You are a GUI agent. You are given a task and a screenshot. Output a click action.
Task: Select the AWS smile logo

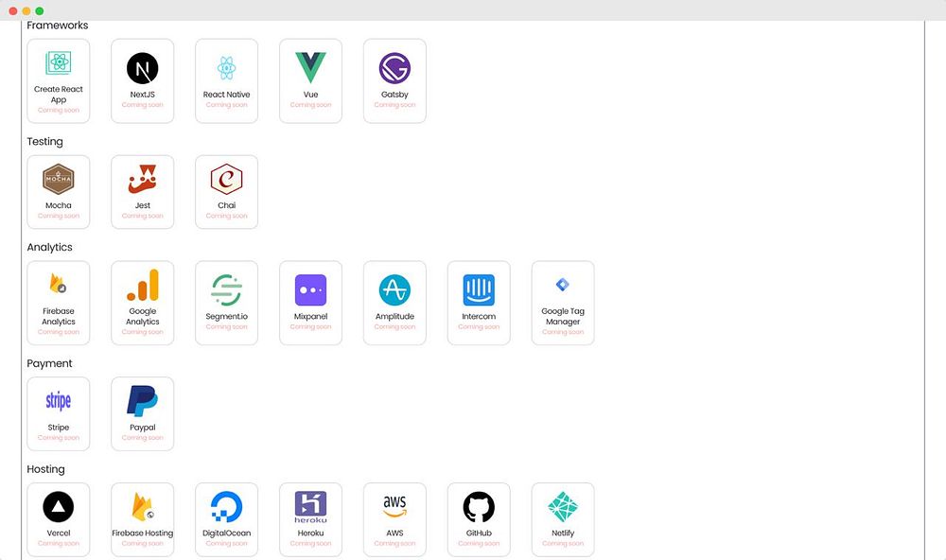[394, 506]
